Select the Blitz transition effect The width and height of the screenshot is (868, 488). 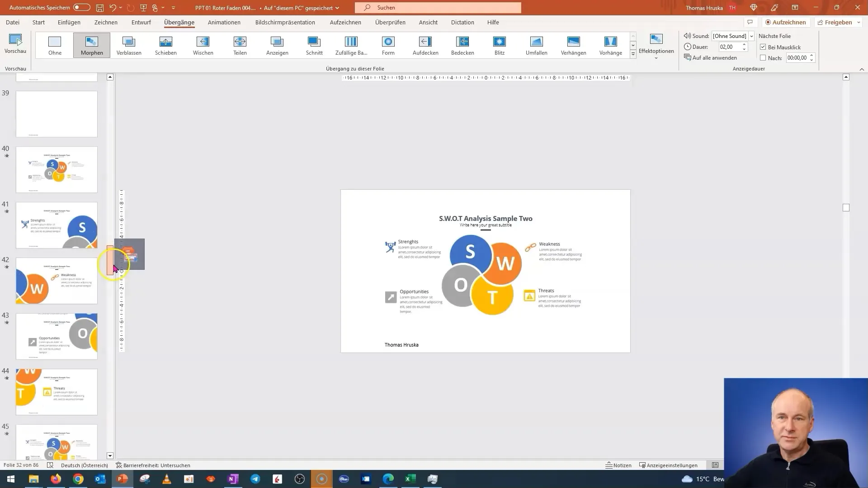coord(500,45)
